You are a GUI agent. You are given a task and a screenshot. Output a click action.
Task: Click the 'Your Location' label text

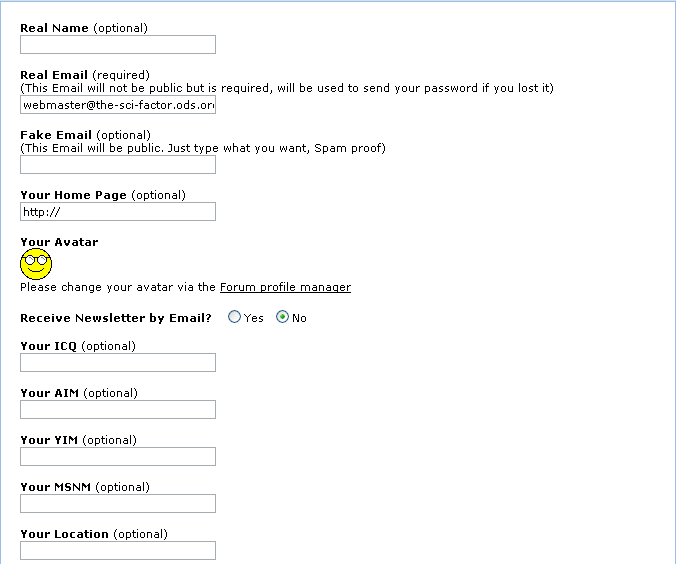65,534
